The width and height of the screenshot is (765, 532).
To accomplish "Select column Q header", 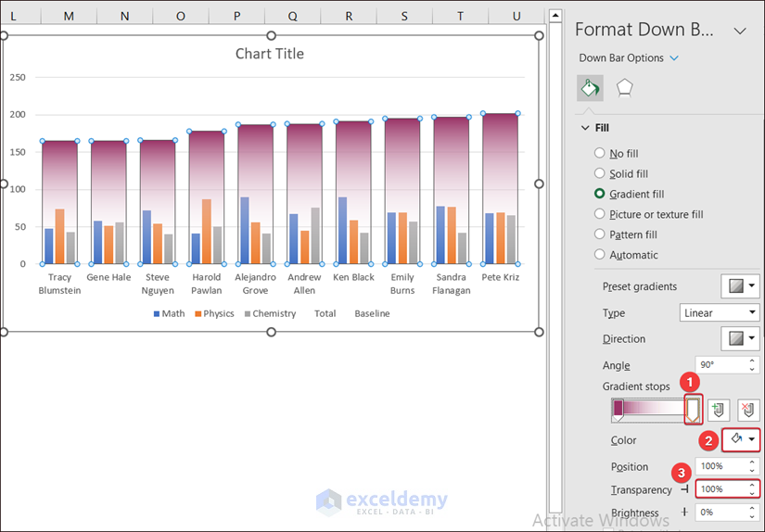I will point(293,16).
